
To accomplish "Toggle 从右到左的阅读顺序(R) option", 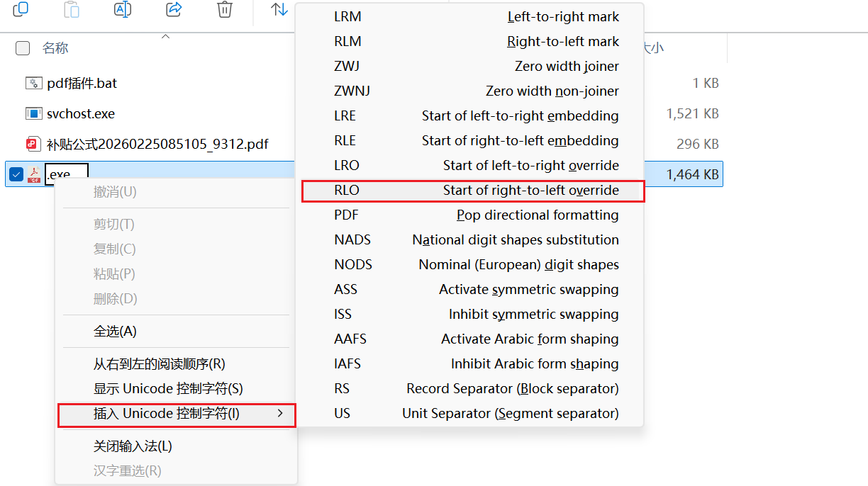I will [x=159, y=364].
